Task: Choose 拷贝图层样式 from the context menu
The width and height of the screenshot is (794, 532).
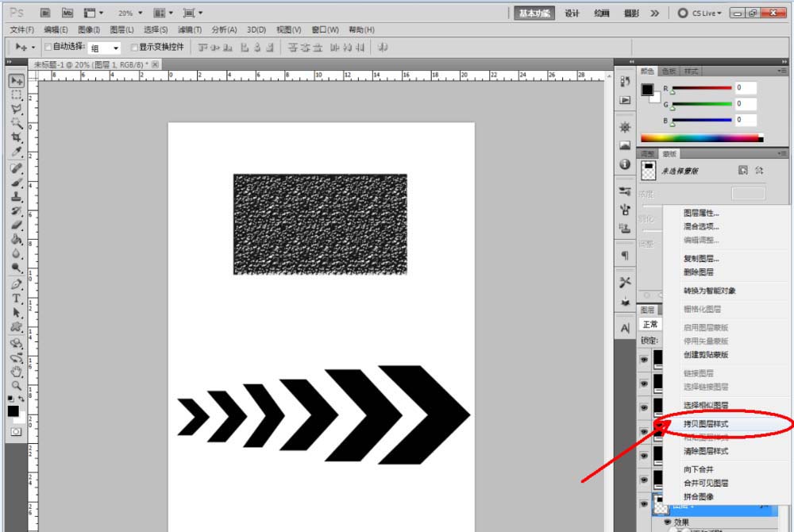Action: pos(706,424)
